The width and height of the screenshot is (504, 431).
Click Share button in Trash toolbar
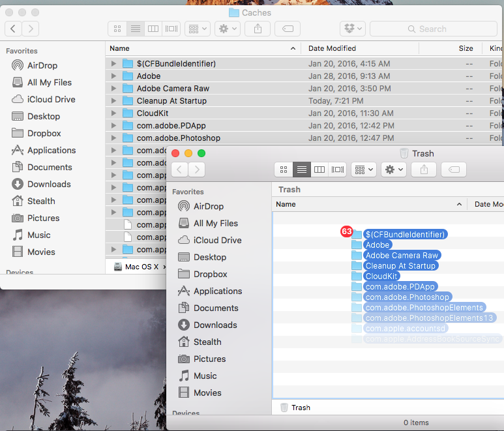424,170
